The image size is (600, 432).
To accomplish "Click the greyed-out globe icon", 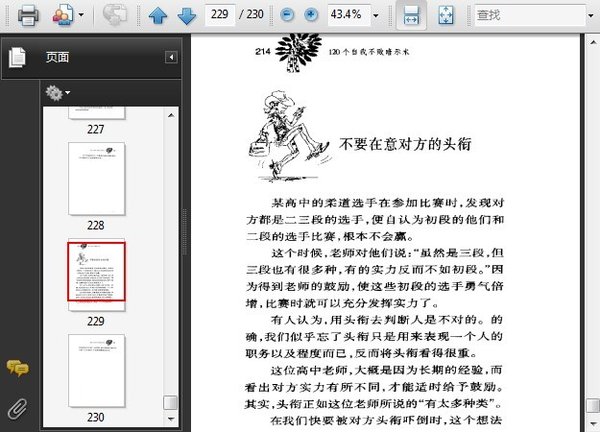I will (115, 15).
